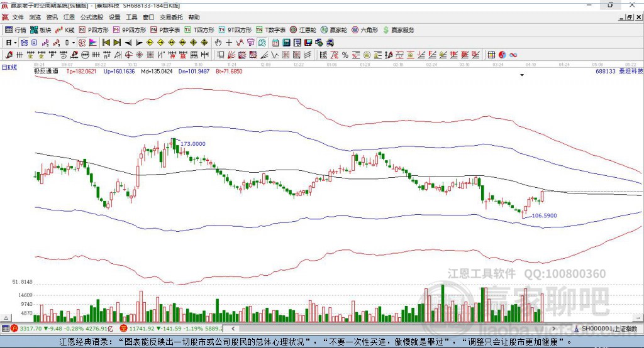Open the calendar icon in toolbar
Screen dimensions: 644x348
[x=275, y=43]
